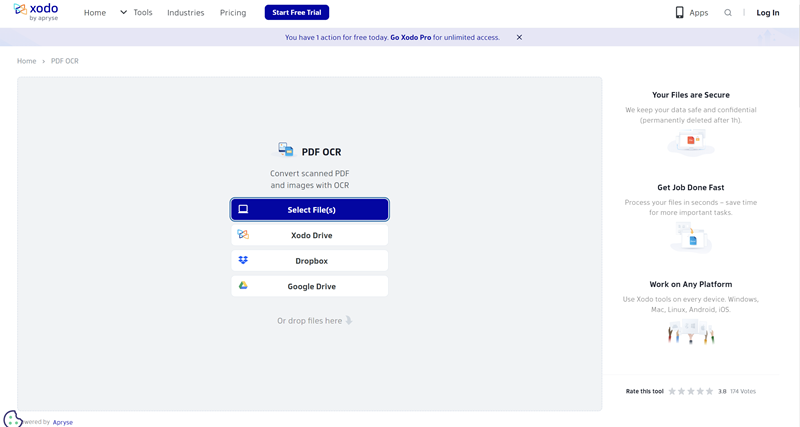Click the Dropbox logo icon

(243, 260)
